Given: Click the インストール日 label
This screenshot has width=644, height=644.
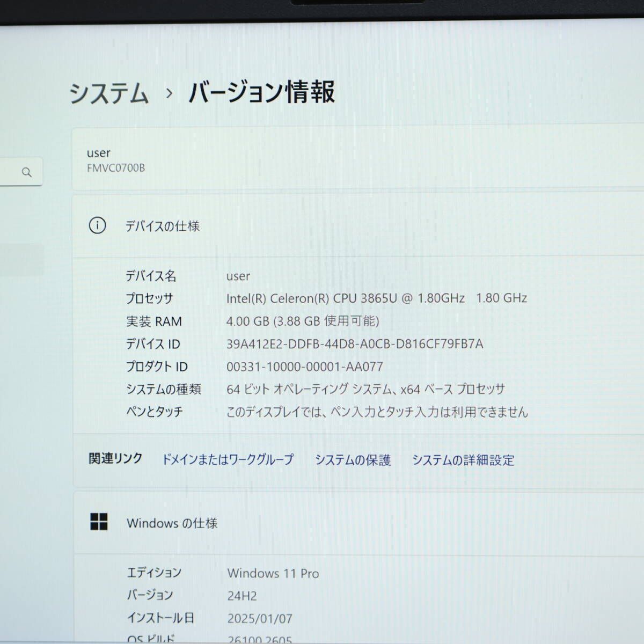Looking at the screenshot, I should (160, 618).
